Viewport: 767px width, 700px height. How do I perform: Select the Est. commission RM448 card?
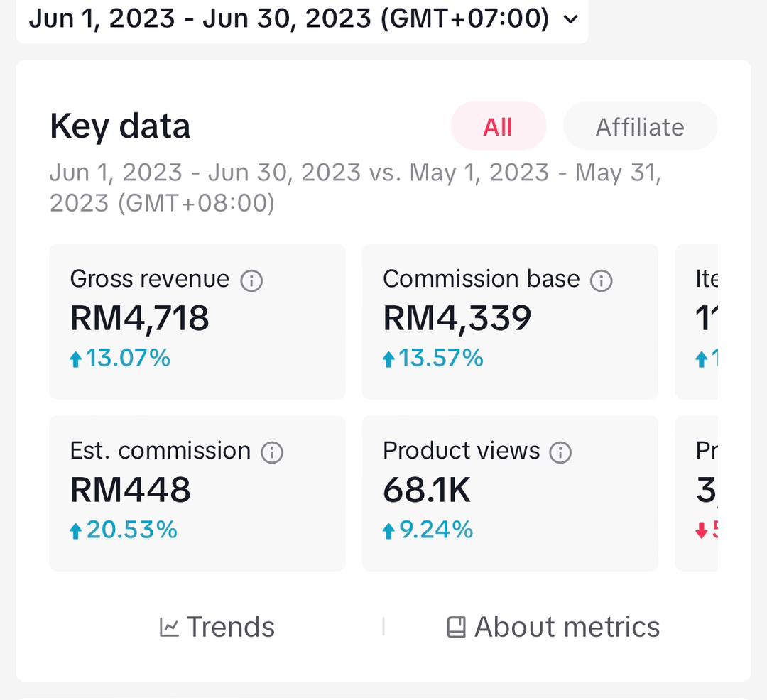197,493
